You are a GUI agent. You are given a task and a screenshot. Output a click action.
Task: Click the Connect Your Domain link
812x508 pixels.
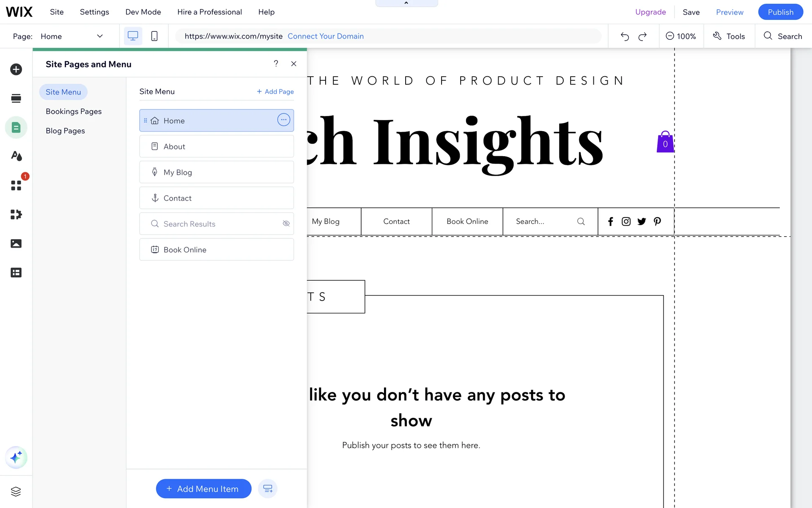tap(326, 36)
